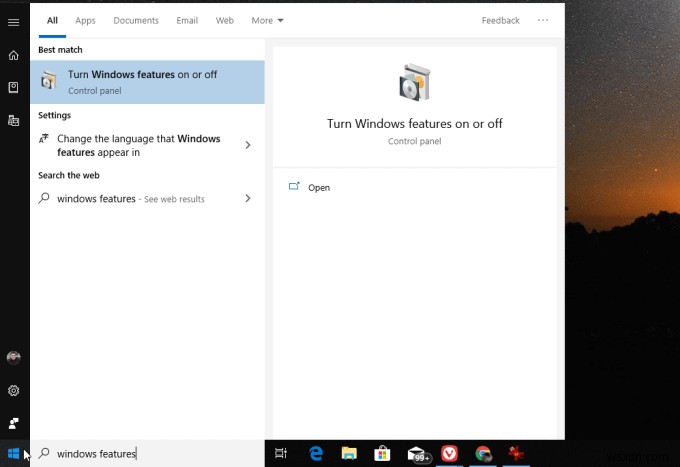This screenshot has width=680, height=467.
Task: Switch to the Web tab
Action: point(225,20)
